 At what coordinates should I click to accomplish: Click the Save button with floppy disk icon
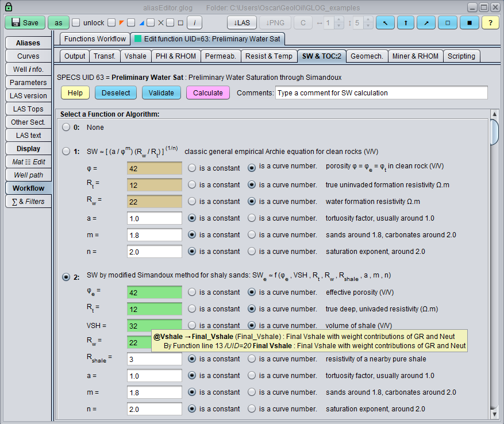[25, 22]
